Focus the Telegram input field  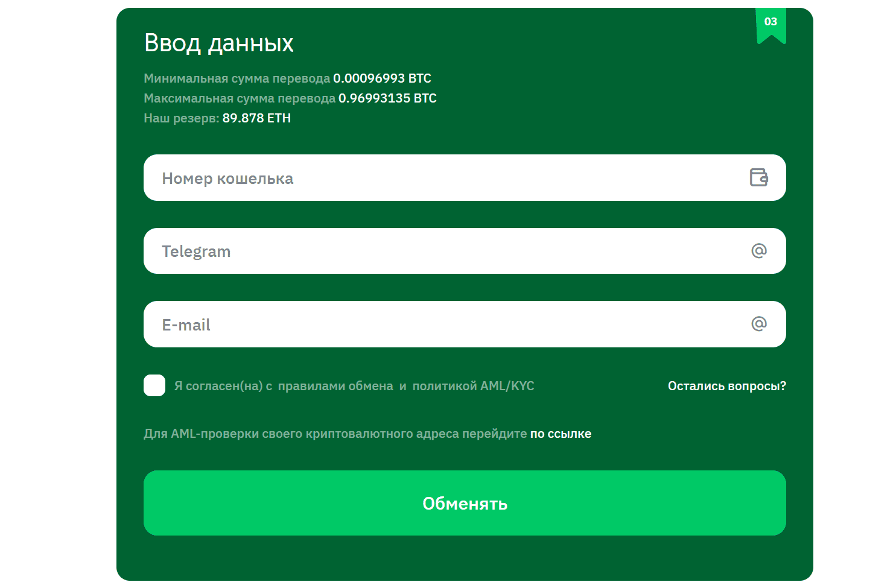click(x=465, y=251)
